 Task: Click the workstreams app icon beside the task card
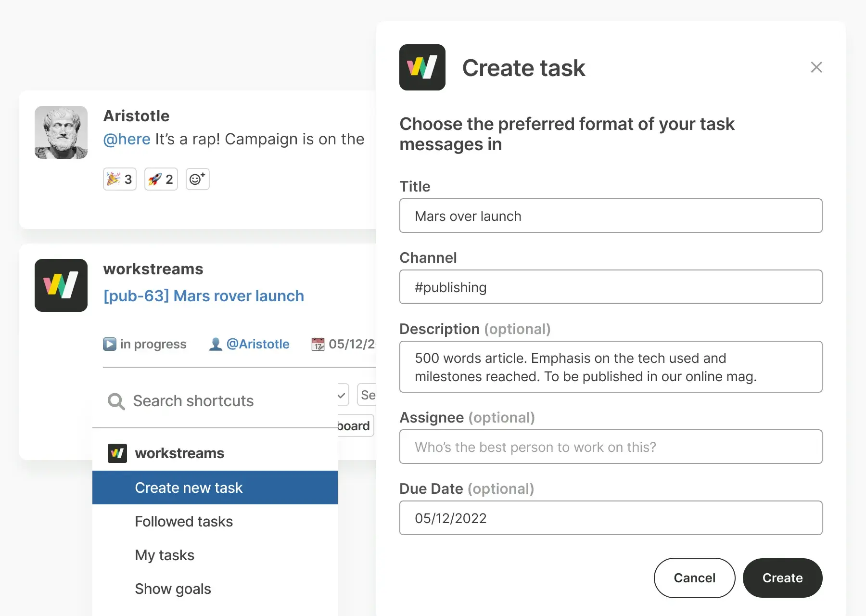61,285
